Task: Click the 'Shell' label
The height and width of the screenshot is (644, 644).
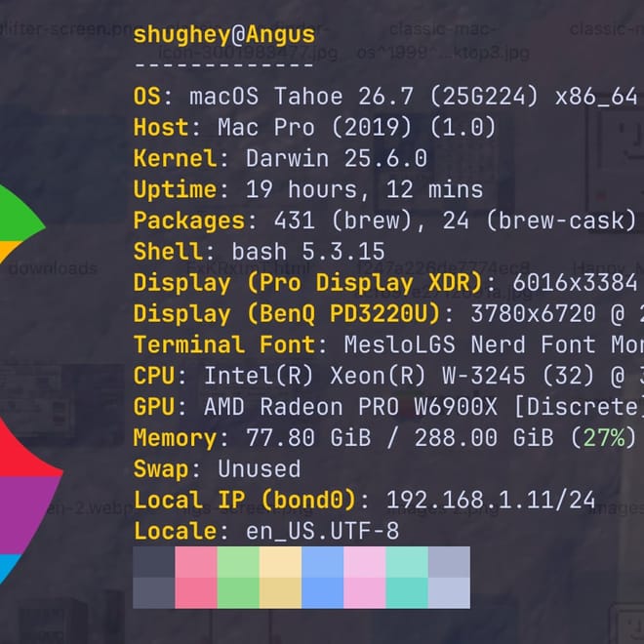Action: tap(168, 252)
